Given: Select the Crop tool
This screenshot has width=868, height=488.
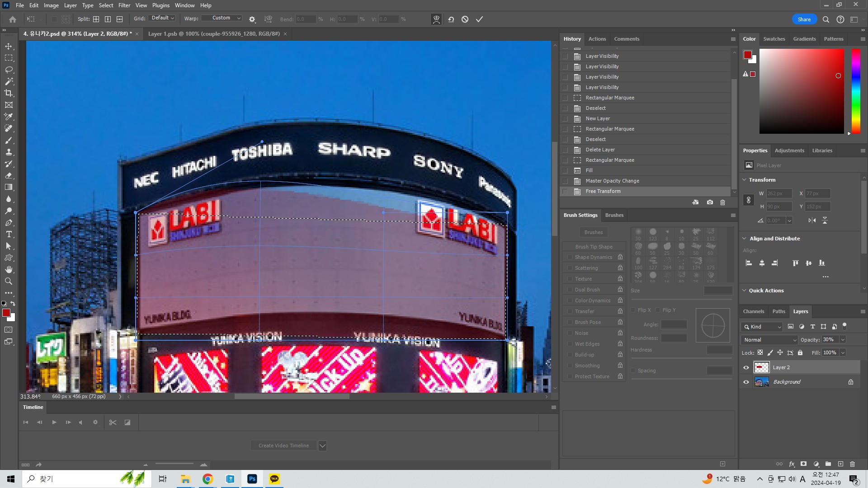Looking at the screenshot, I should pyautogui.click(x=9, y=93).
